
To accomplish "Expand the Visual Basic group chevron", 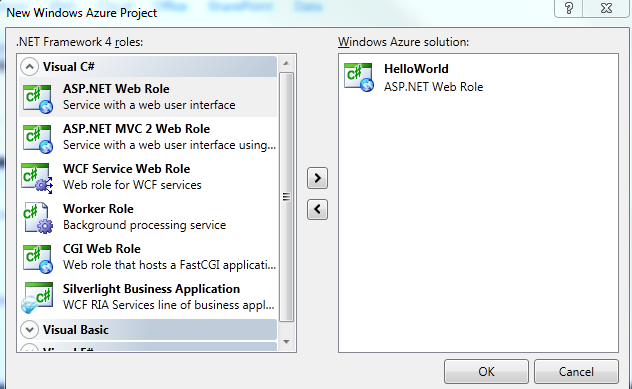I will click(29, 330).
